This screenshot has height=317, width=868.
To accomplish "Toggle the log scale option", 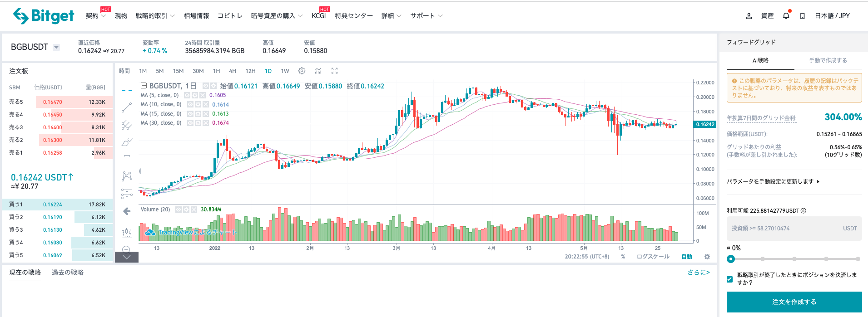I will pyautogui.click(x=653, y=257).
